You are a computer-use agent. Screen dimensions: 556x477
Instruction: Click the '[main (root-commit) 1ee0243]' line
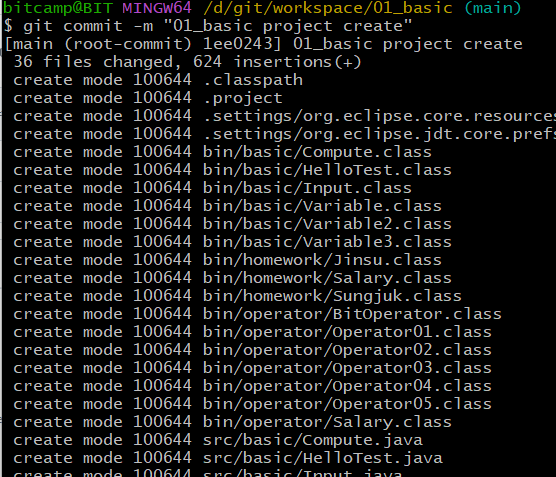(263, 44)
